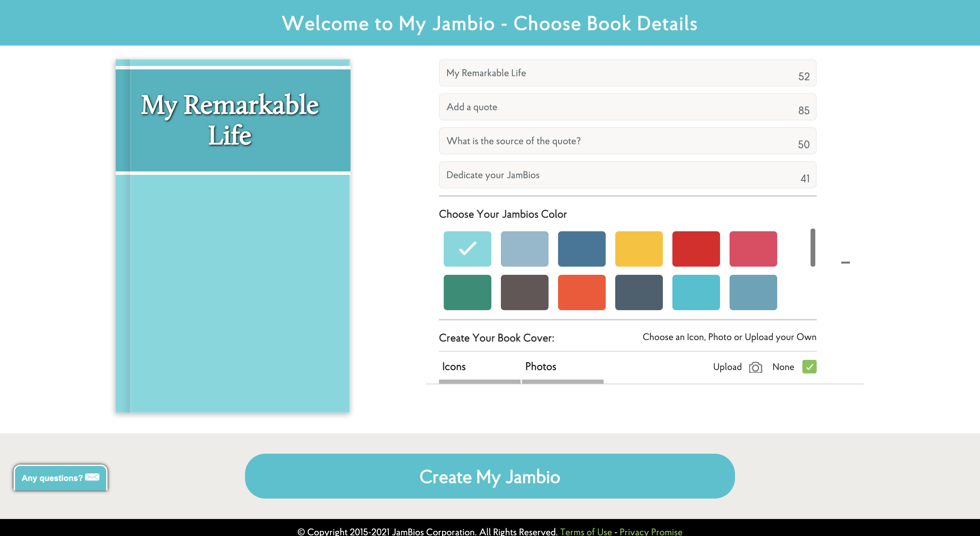
Task: Select the pale blue-gray color swatch
Action: coord(524,249)
